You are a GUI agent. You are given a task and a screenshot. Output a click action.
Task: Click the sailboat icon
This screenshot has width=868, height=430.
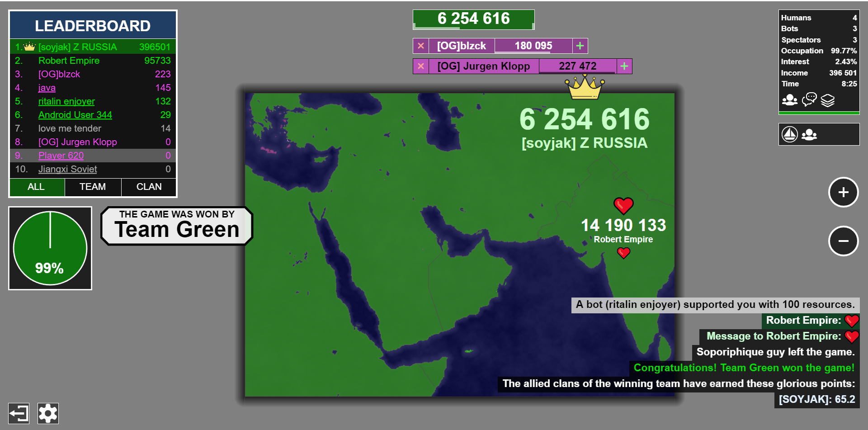[x=790, y=134]
